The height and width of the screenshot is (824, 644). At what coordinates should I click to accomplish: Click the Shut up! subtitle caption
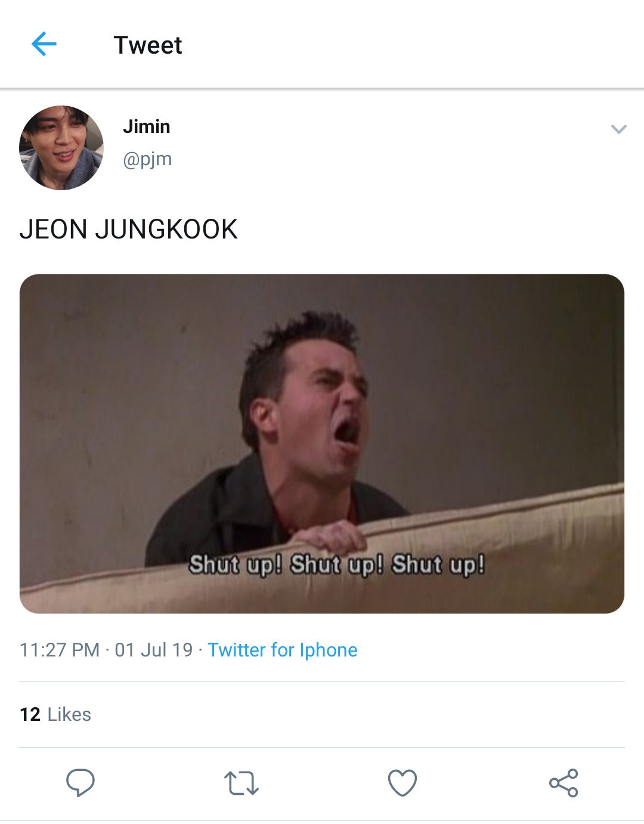337,565
